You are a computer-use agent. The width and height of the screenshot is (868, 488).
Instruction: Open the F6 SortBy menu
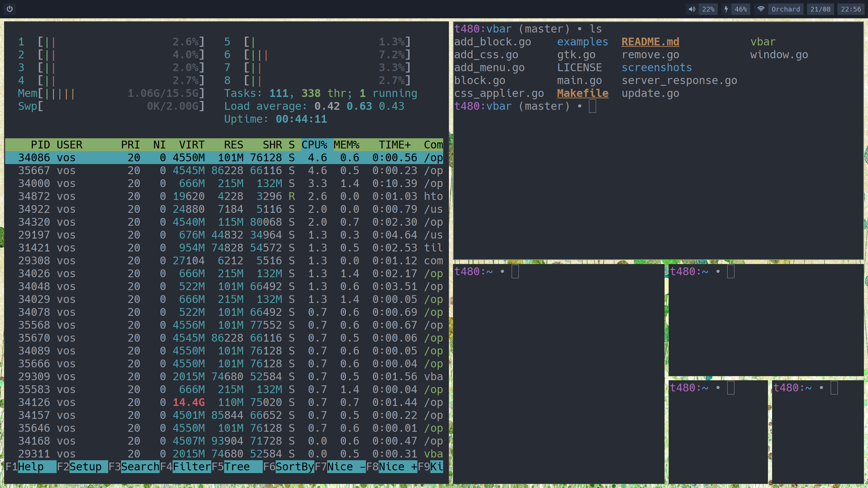295,467
